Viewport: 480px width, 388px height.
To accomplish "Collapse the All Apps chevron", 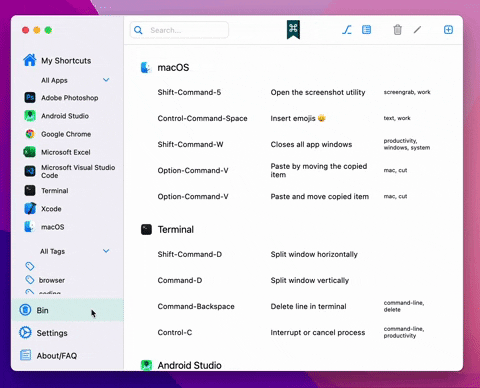I will point(106,80).
